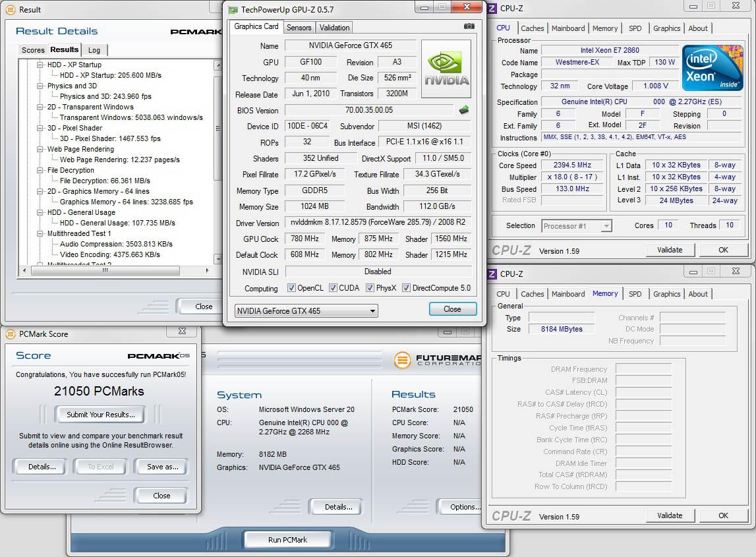Open Mainboard tab in top CPU-Z window
Screen dimensions: 756x557
[568, 28]
